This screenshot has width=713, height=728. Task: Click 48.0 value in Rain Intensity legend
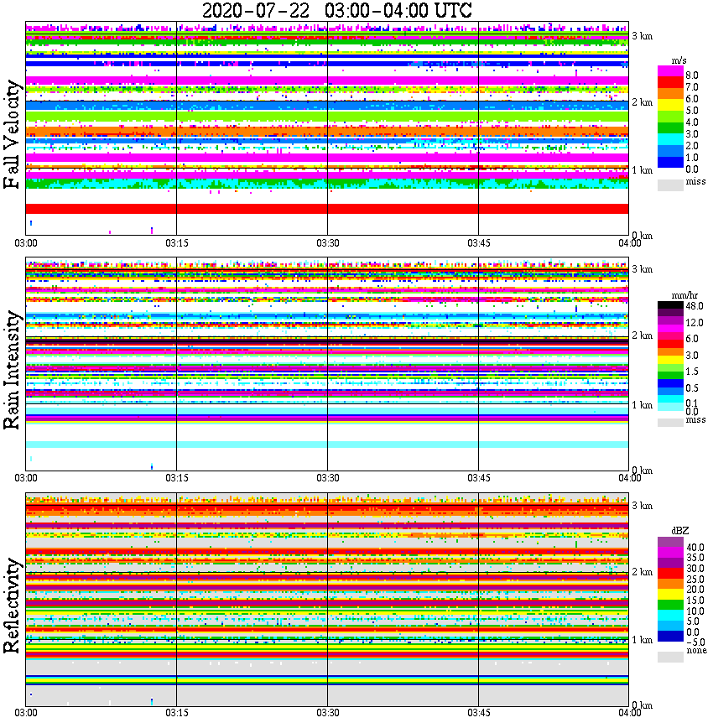[x=695, y=306]
